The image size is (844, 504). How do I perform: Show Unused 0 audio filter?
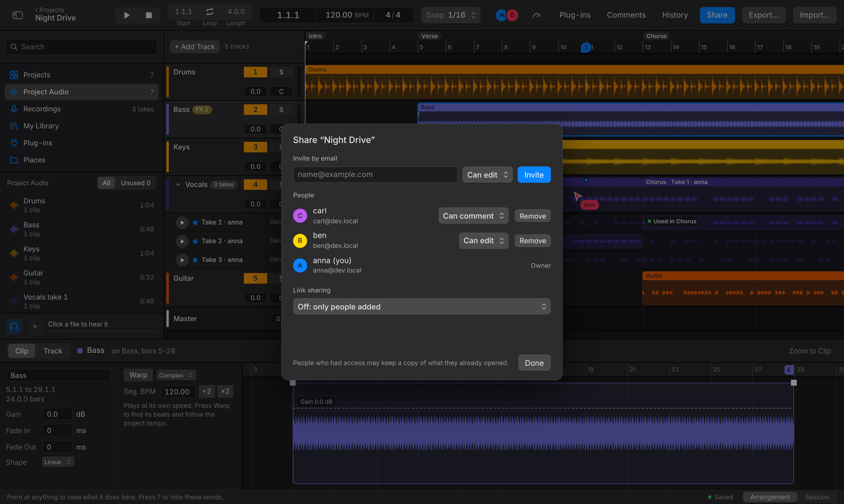pos(135,183)
